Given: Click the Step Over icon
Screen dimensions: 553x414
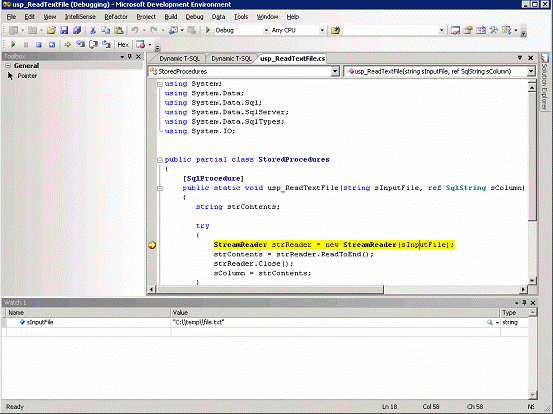Looking at the screenshot, I should [x=93, y=44].
